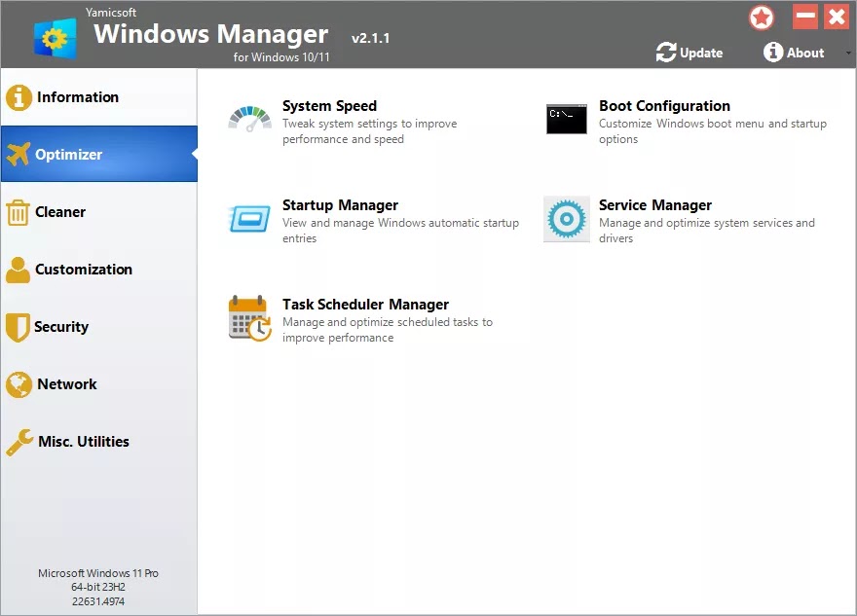The height and width of the screenshot is (616, 857).
Task: Select the Customization person icon
Action: [x=20, y=270]
